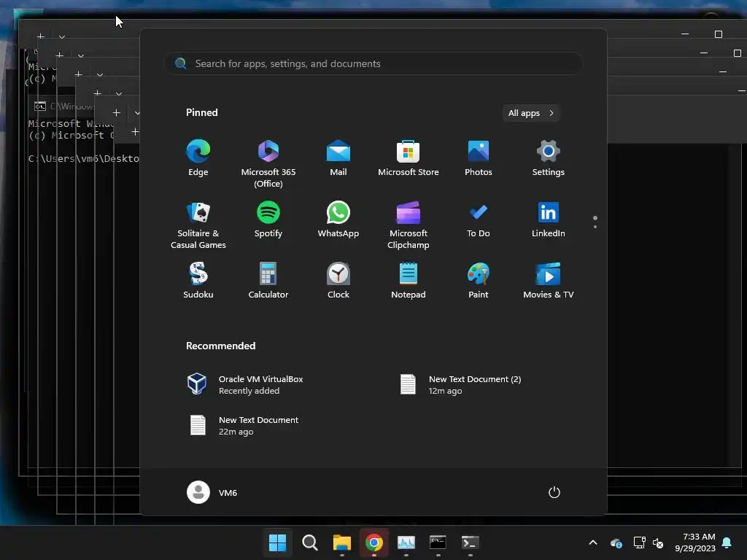Open the Photos app

(x=479, y=158)
